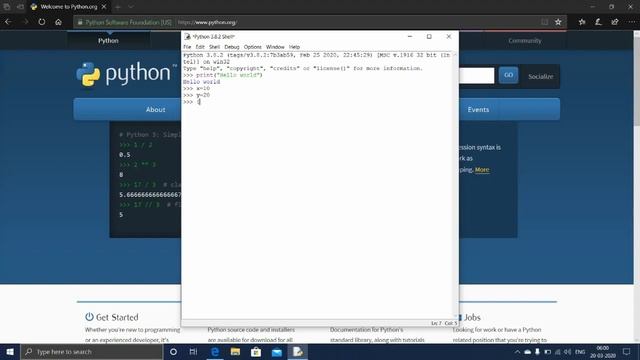The height and width of the screenshot is (360, 640).
Task: Click the Python tab in site top navigation
Action: point(108,40)
